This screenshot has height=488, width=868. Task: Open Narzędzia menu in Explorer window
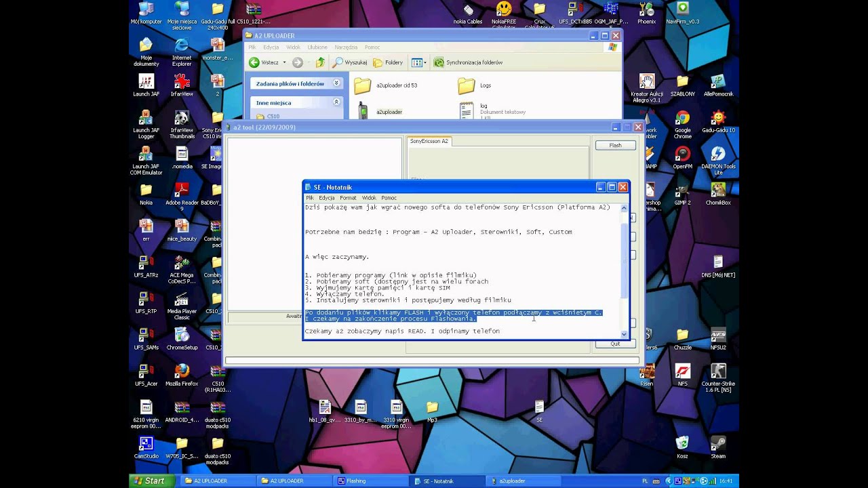pos(346,47)
